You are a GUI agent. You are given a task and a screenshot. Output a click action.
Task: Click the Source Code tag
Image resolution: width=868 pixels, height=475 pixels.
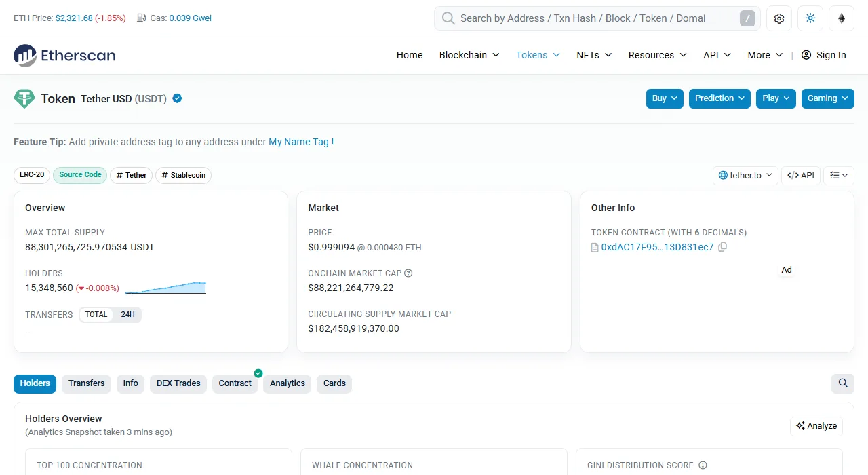pos(80,175)
